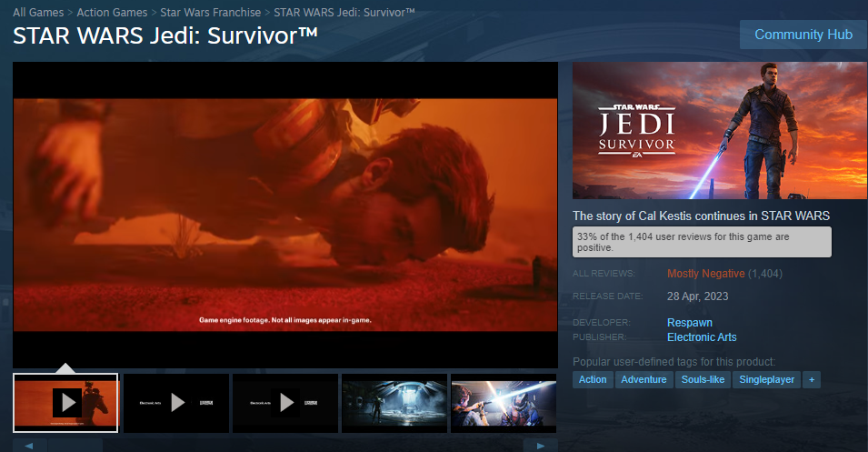Click the STAR WARS Jedi: Survivor breadcrumb

click(x=344, y=12)
